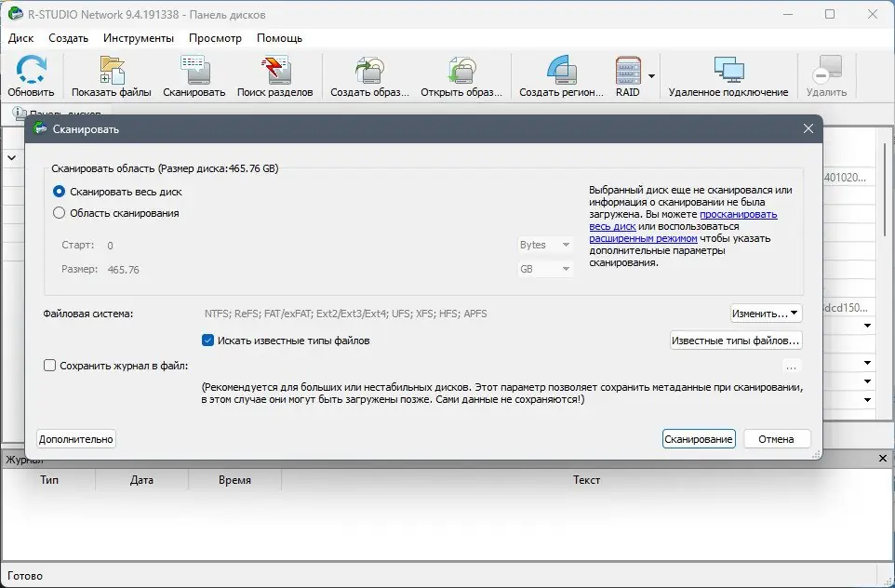Image resolution: width=895 pixels, height=588 pixels.
Task: Follow the расширенным режимом link
Action: (643, 238)
